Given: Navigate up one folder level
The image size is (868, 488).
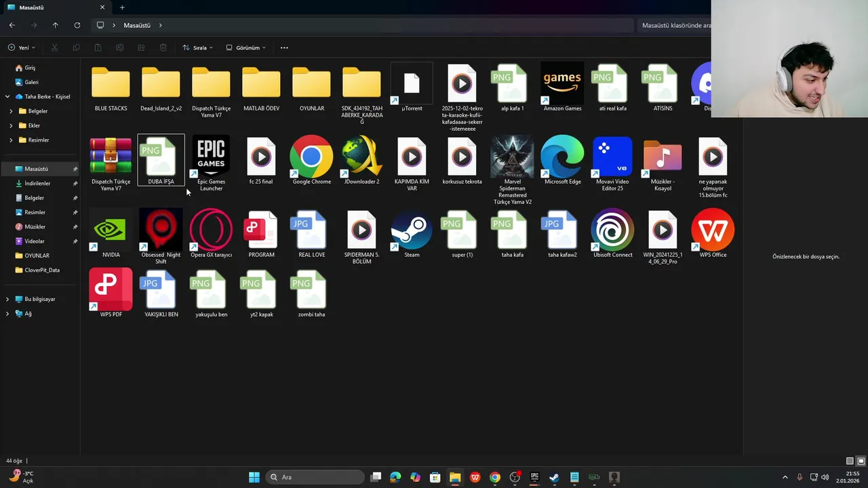Looking at the screenshot, I should [x=56, y=25].
